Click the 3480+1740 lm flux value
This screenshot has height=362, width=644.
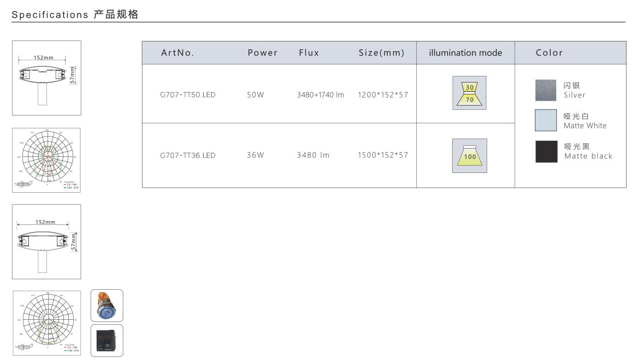[320, 95]
